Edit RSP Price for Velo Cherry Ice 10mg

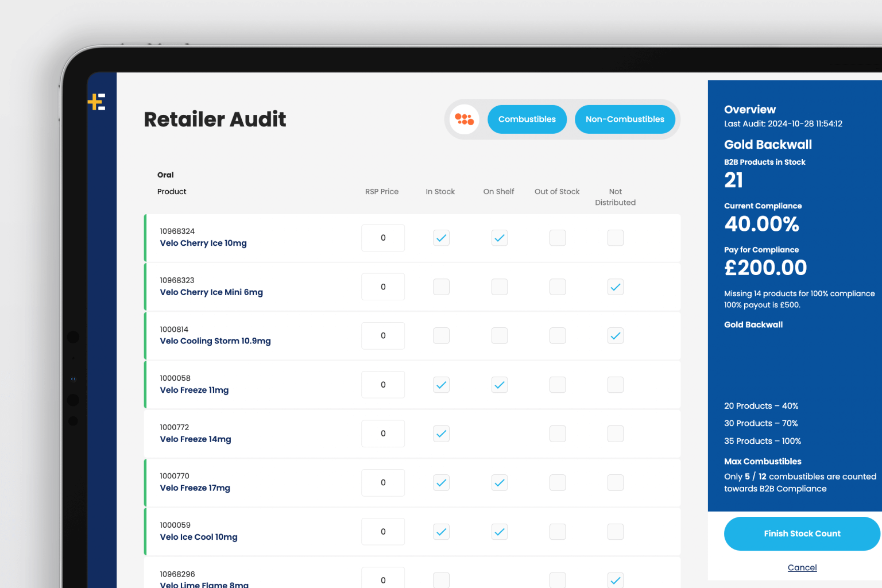tap(383, 238)
